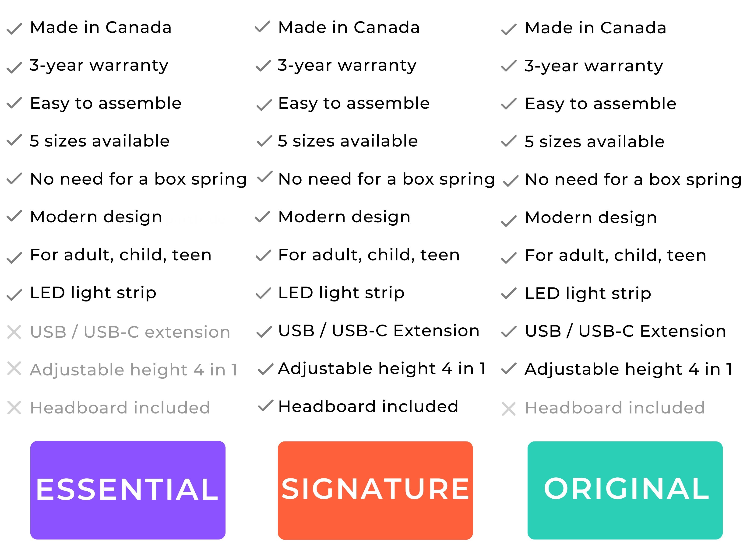747x560 pixels.
Task: Click the X icon next to Essential's USB / USB-C extension
Action: click(x=14, y=332)
